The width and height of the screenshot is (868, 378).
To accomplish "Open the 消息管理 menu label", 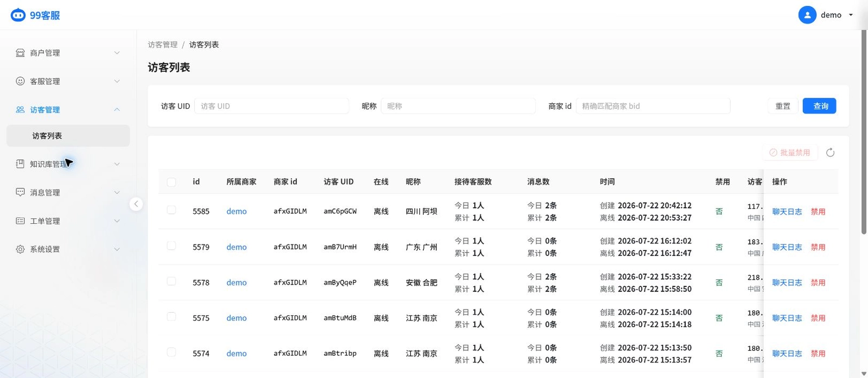I will (45, 192).
